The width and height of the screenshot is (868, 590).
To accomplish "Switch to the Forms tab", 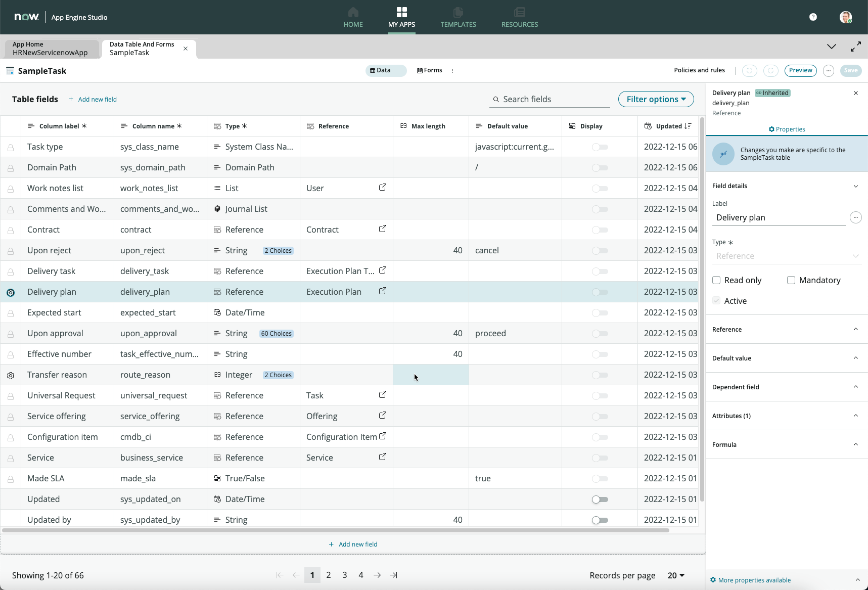I will [429, 70].
